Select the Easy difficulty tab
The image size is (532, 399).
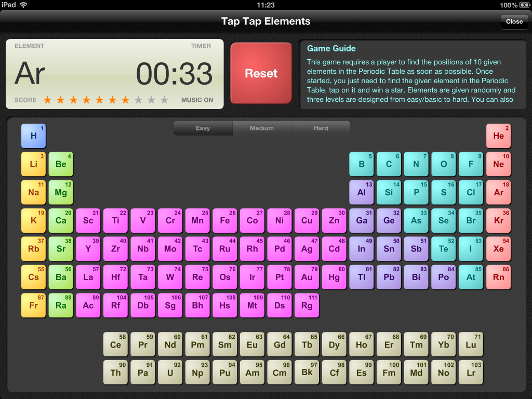tap(203, 128)
